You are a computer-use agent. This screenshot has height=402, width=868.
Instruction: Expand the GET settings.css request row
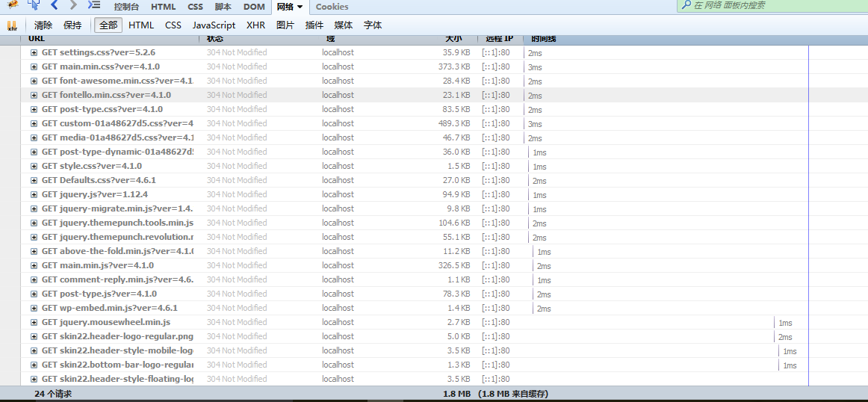[34, 53]
